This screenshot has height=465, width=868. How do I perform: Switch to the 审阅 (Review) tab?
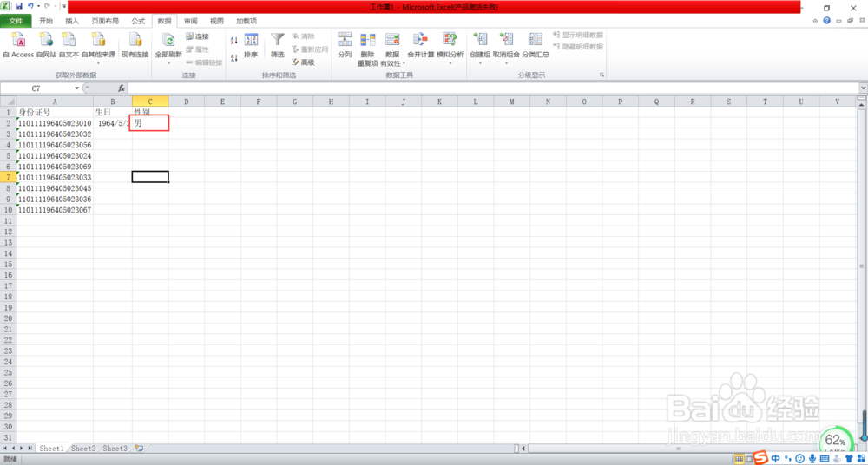tap(190, 21)
